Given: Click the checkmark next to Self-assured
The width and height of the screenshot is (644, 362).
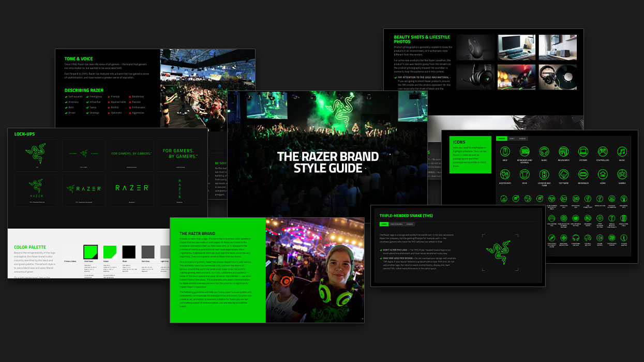Looking at the screenshot, I should point(66,97).
